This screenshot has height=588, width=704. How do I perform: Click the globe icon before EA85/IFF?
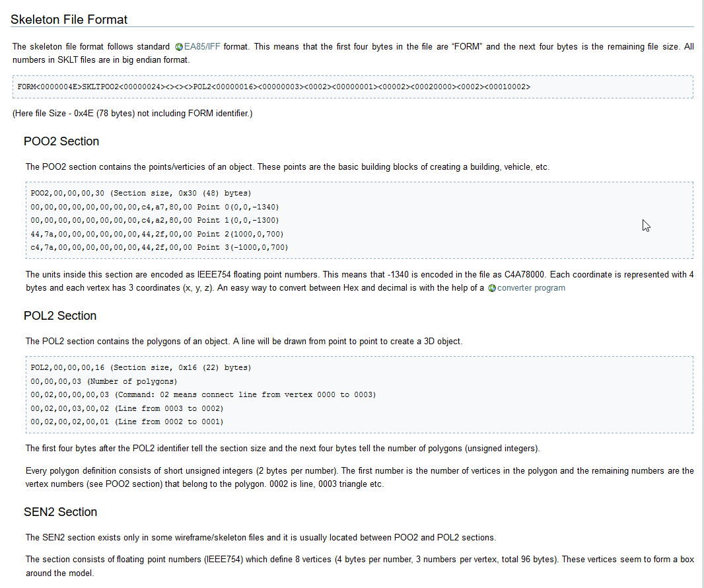tap(179, 47)
